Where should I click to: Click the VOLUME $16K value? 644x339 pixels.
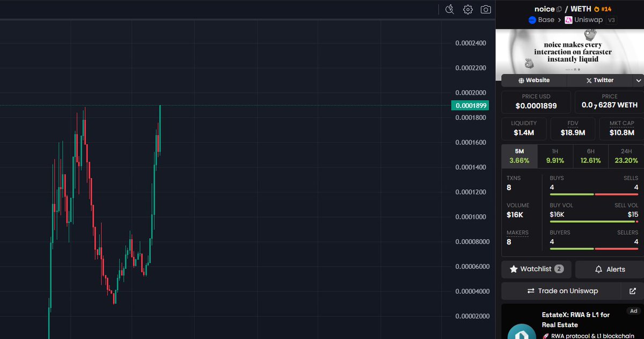[x=515, y=215]
